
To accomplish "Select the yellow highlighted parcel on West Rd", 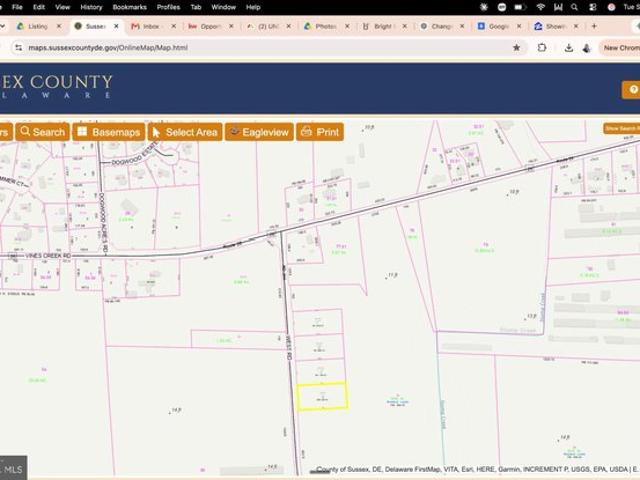I will [322, 396].
